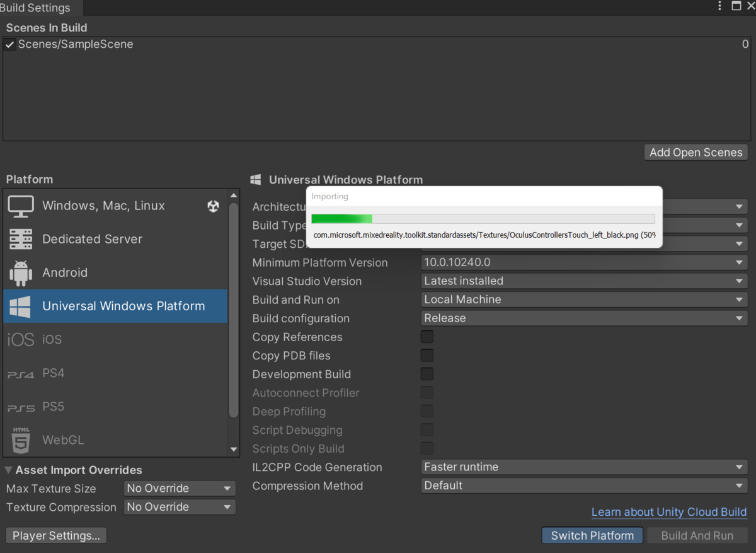756x553 pixels.
Task: Click the Universal Windows Platform list icon
Action: pyautogui.click(x=20, y=306)
